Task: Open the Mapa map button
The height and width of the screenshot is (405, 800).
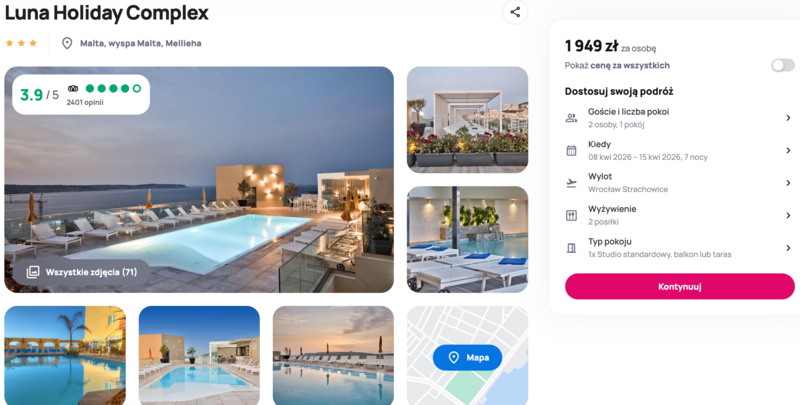Action: click(x=467, y=358)
